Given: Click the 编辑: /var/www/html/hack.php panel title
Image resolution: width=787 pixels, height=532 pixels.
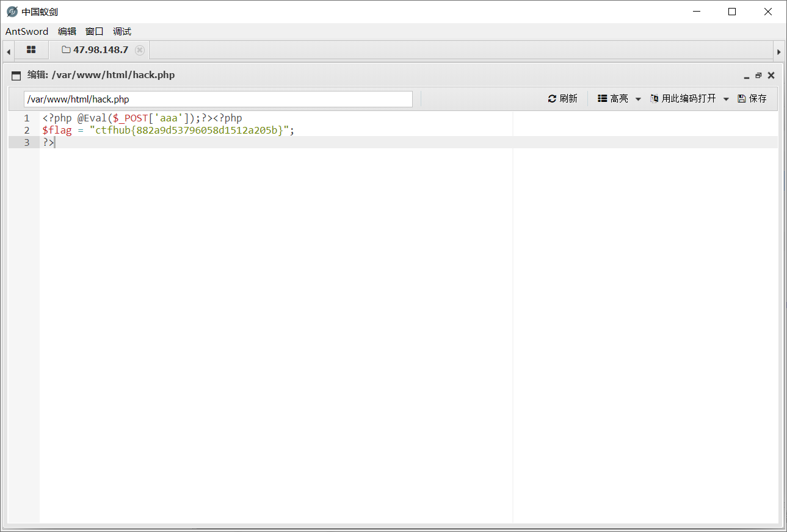Looking at the screenshot, I should pyautogui.click(x=101, y=76).
